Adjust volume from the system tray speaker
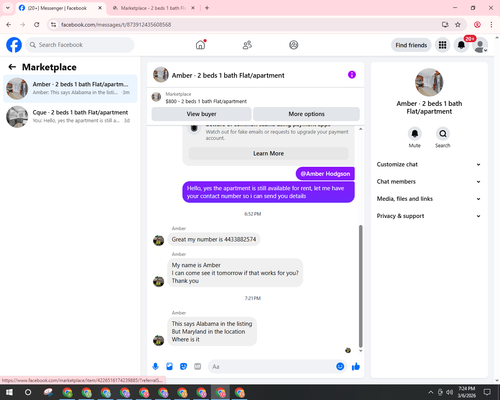500x400 pixels. pos(450,392)
